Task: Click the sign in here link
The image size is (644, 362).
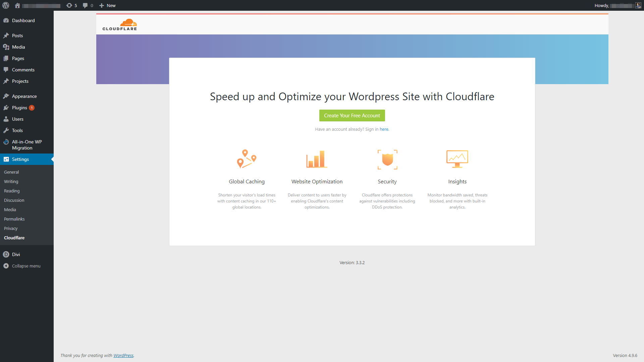Action: [383, 129]
